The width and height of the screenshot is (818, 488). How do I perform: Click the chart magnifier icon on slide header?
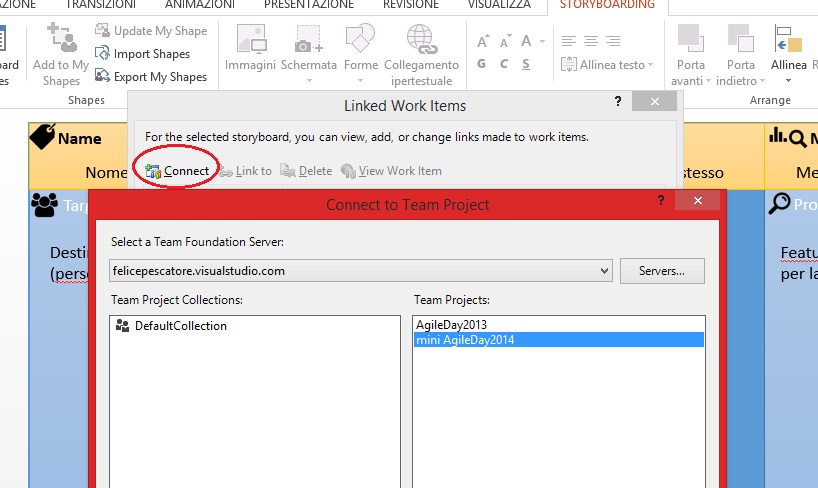787,137
